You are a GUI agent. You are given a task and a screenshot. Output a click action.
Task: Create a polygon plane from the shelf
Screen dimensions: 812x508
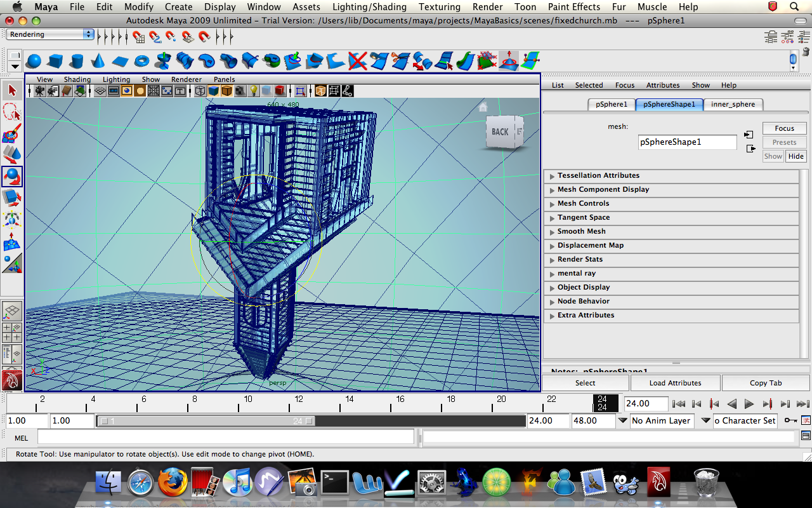121,61
